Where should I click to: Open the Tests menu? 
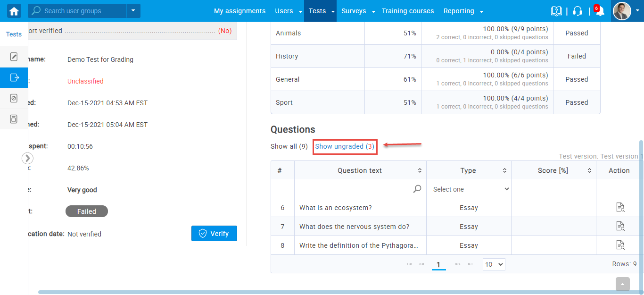point(320,11)
